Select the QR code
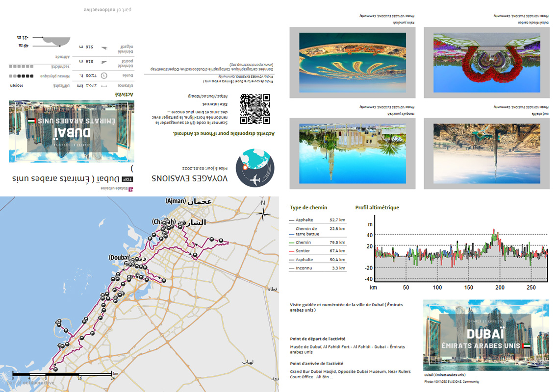Screen dimensions: 559x392 pos(255,109)
